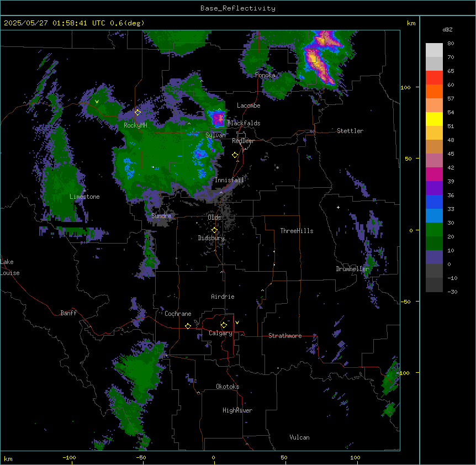Image resolution: width=476 pixels, height=465 pixels.
Task: Select the yellow 51-54 dBZ legend swatch
Action: (434, 119)
